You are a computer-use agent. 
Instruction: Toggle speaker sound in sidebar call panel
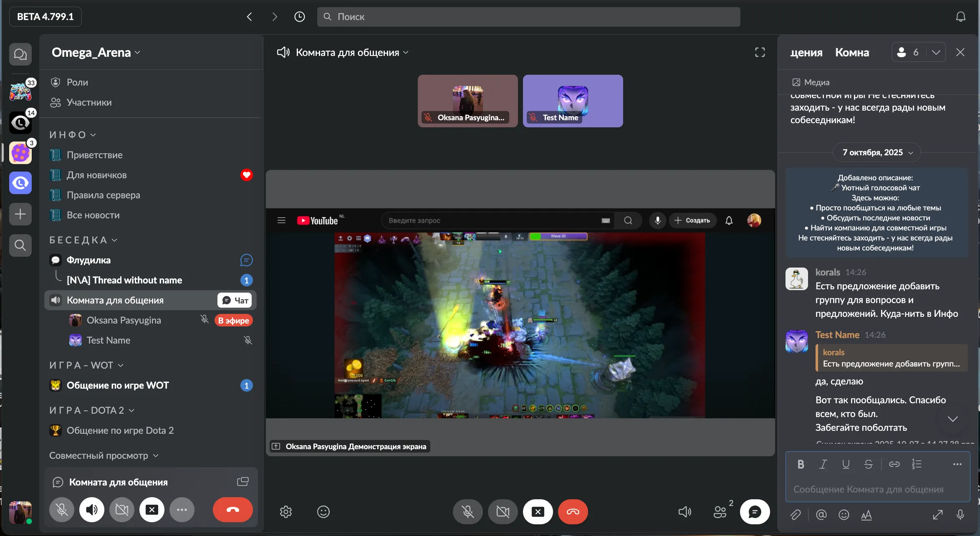92,510
